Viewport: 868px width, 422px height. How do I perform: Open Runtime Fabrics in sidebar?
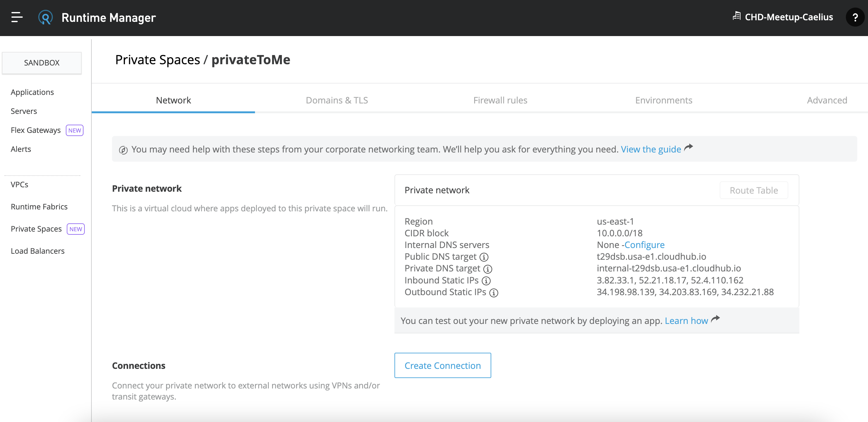coord(39,207)
